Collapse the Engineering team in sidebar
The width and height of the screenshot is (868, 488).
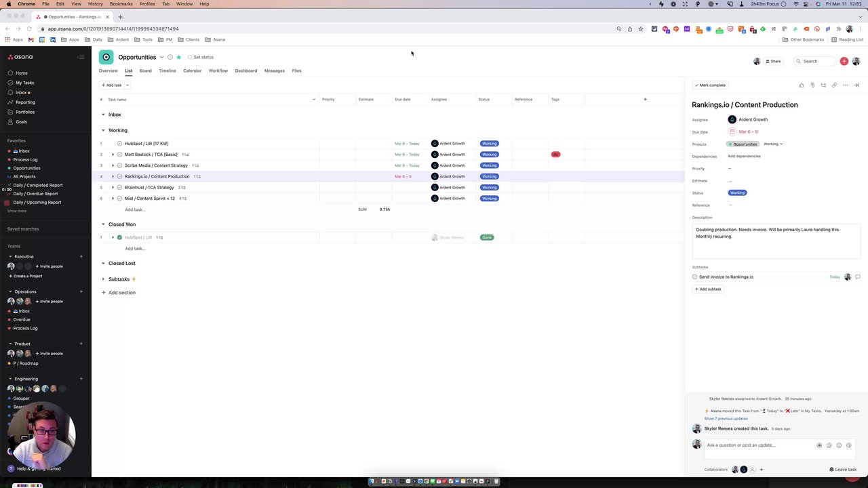tap(10, 379)
